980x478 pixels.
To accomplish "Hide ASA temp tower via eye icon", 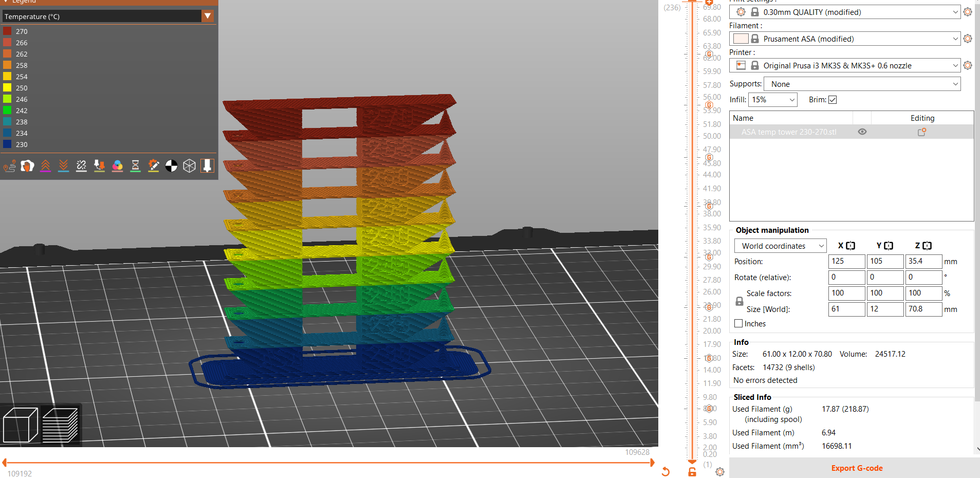I will [x=862, y=132].
